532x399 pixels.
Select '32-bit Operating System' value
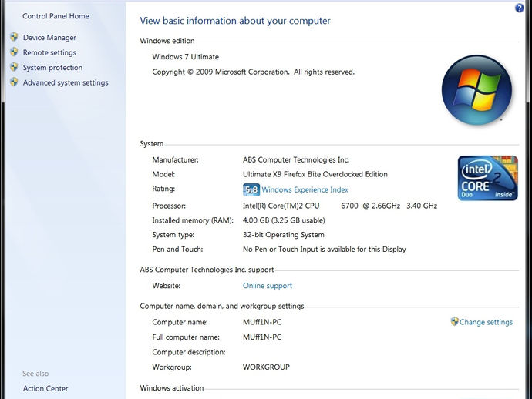pos(283,235)
